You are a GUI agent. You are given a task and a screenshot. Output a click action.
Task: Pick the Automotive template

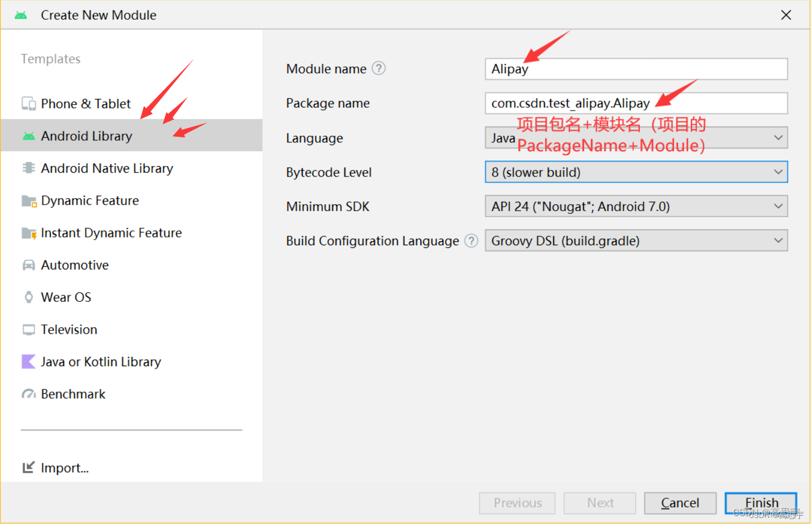click(131, 265)
